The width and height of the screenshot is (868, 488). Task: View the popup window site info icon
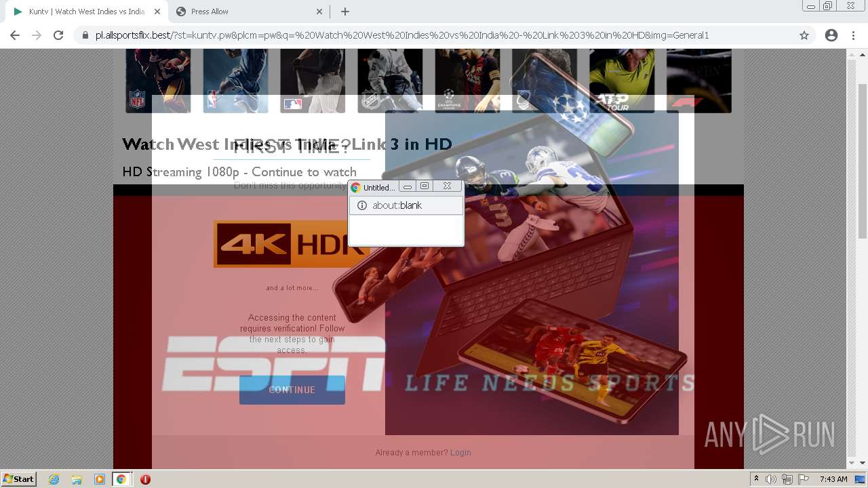(362, 205)
